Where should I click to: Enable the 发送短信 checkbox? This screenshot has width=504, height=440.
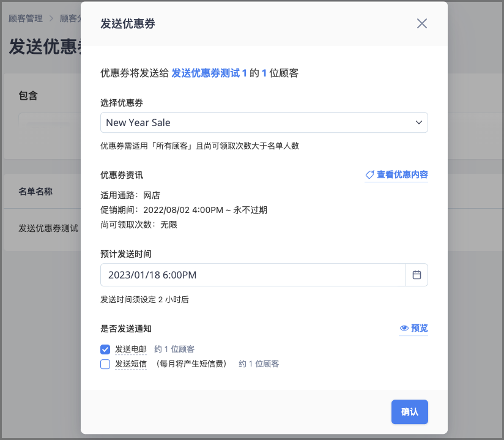[x=105, y=364]
